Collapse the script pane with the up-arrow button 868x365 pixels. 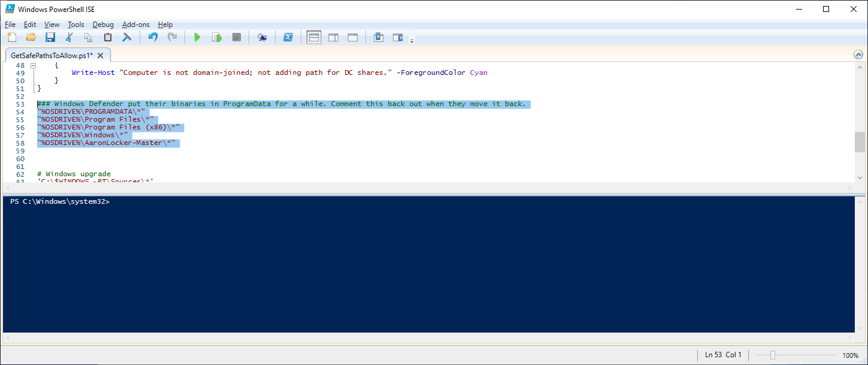(858, 55)
